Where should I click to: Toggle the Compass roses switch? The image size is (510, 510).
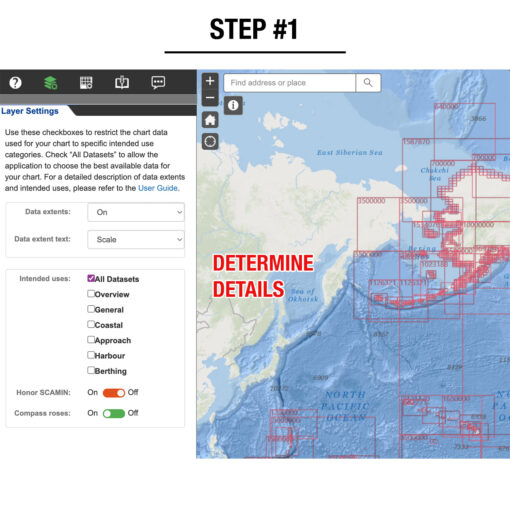coord(114,414)
